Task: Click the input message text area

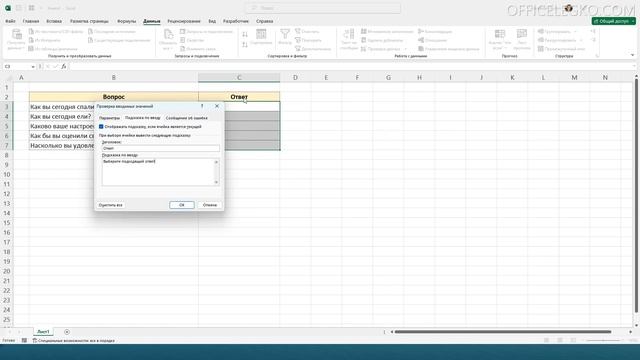Action: pyautogui.click(x=158, y=172)
